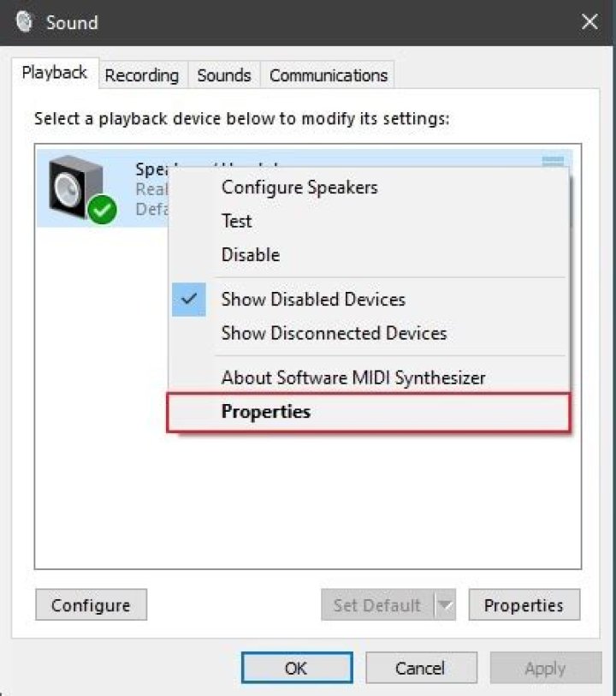This screenshot has width=616, height=696.
Task: Switch to the Communications tab
Action: 328,75
